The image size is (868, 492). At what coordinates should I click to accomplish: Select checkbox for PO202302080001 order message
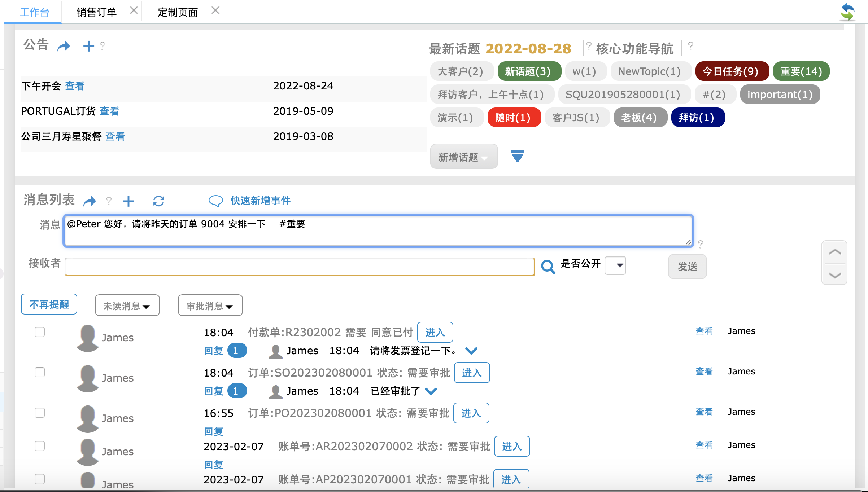(x=40, y=413)
